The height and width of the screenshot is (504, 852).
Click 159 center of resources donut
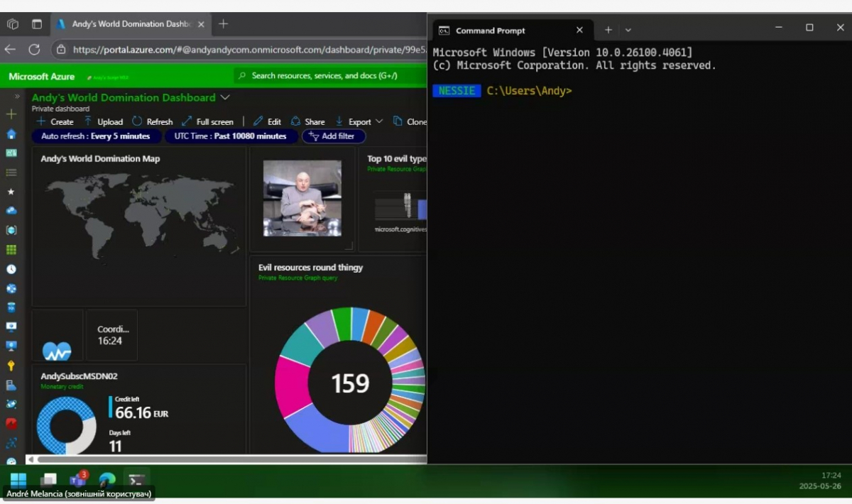point(351,383)
